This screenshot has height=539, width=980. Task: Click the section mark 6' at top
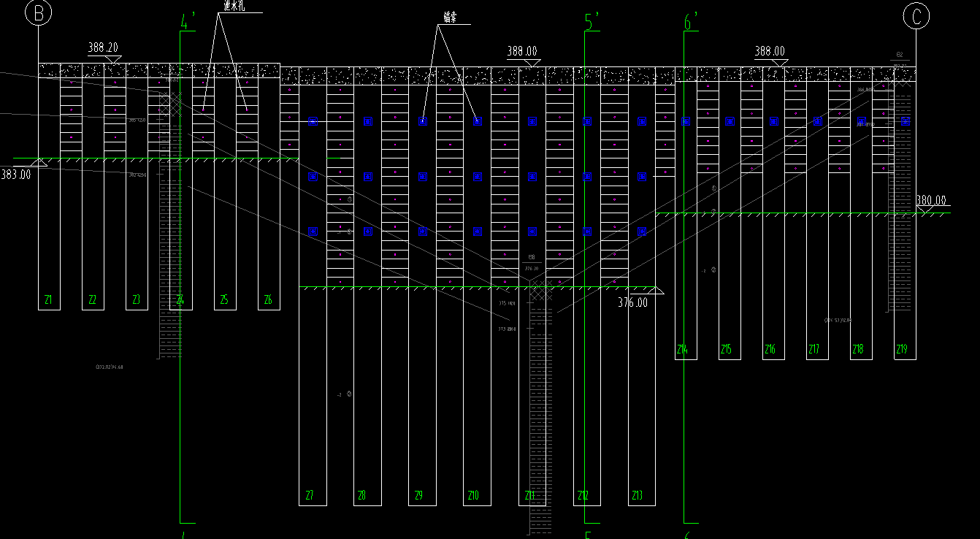click(692, 22)
